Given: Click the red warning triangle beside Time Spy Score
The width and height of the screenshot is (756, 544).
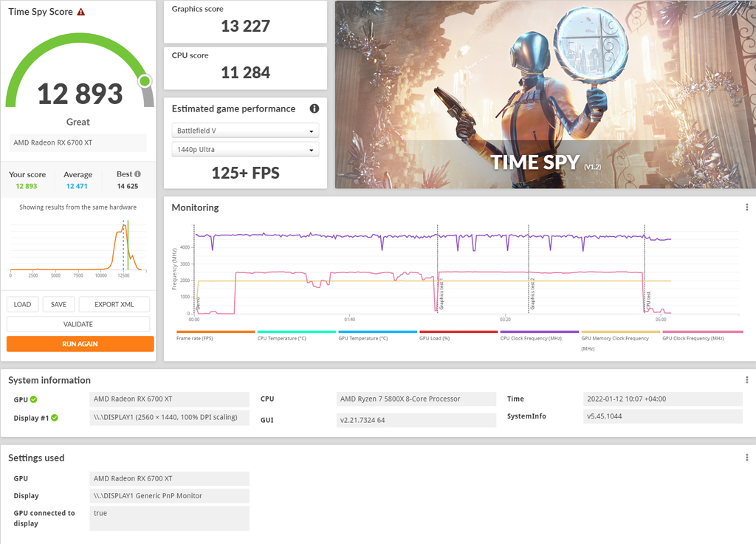Looking at the screenshot, I should pyautogui.click(x=81, y=12).
